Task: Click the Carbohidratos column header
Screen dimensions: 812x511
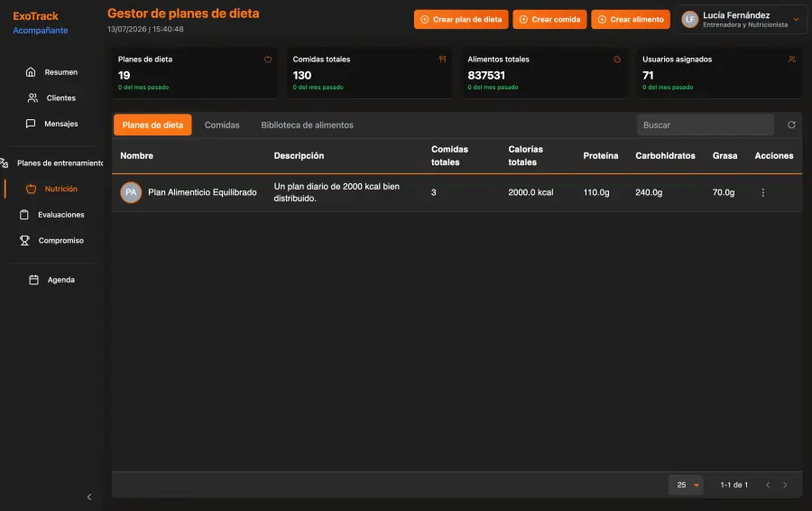Action: click(666, 155)
